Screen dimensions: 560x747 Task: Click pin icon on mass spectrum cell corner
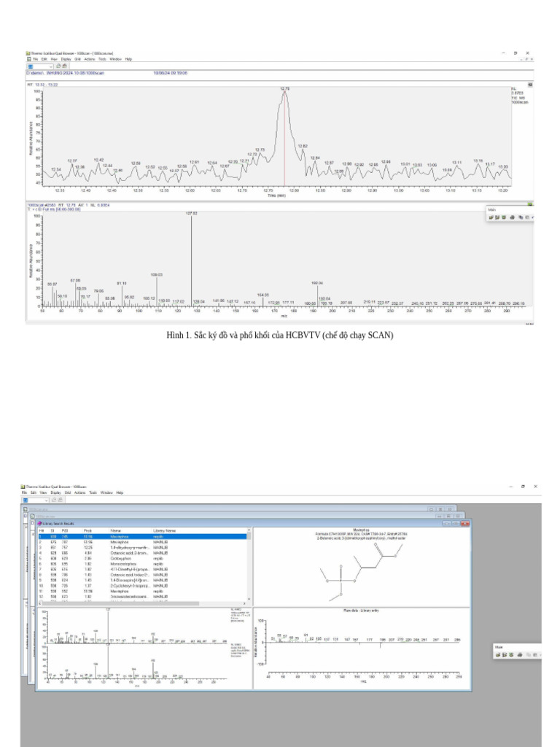tap(530, 204)
